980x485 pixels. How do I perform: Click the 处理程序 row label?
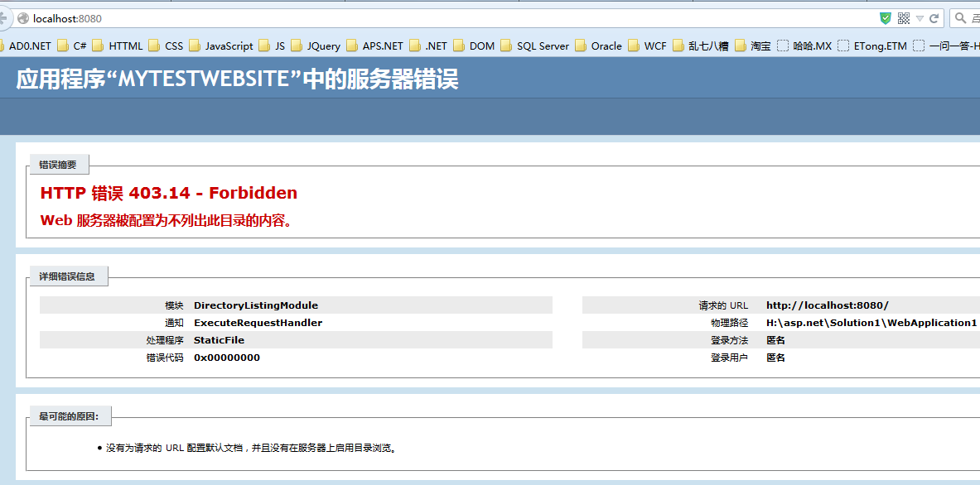tap(165, 340)
